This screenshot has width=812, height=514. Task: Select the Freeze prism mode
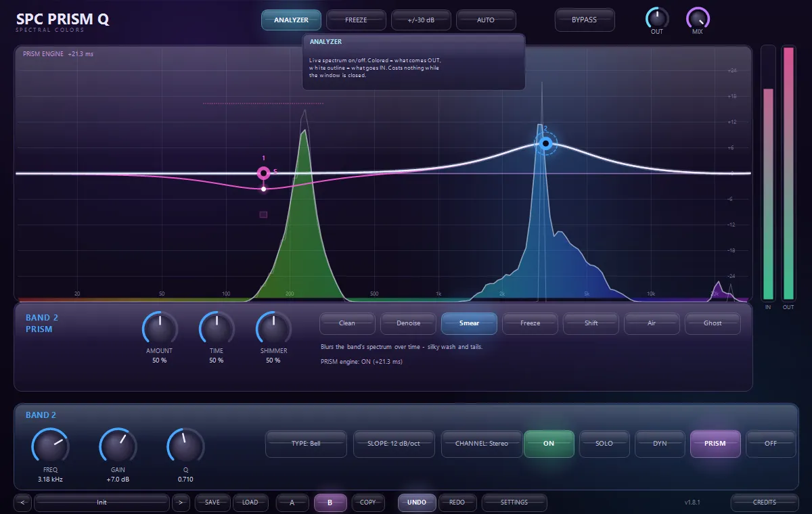click(530, 323)
